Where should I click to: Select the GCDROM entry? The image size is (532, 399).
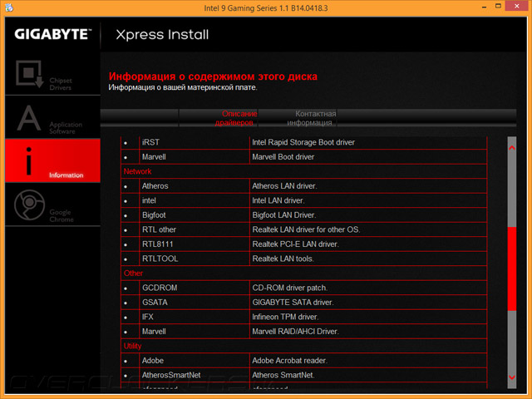[160, 288]
